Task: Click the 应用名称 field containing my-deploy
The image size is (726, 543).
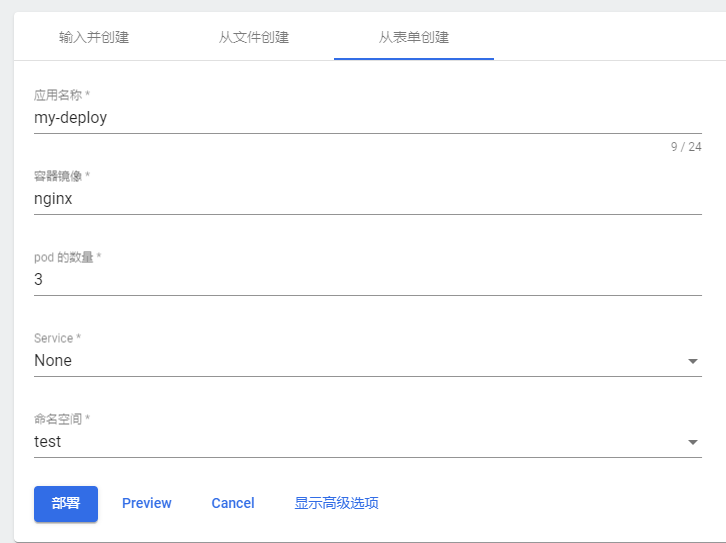Action: [x=368, y=118]
